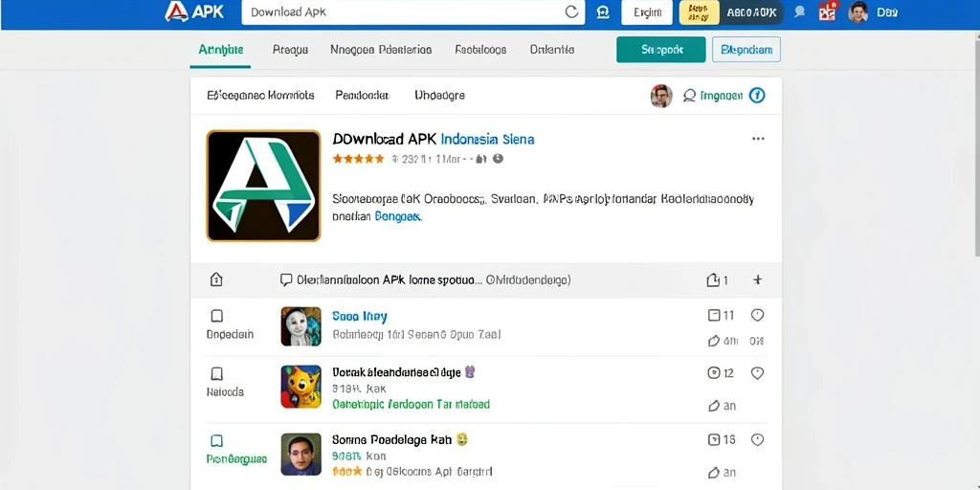The image size is (980, 490).
Task: Click the large A app icon
Action: point(264,186)
